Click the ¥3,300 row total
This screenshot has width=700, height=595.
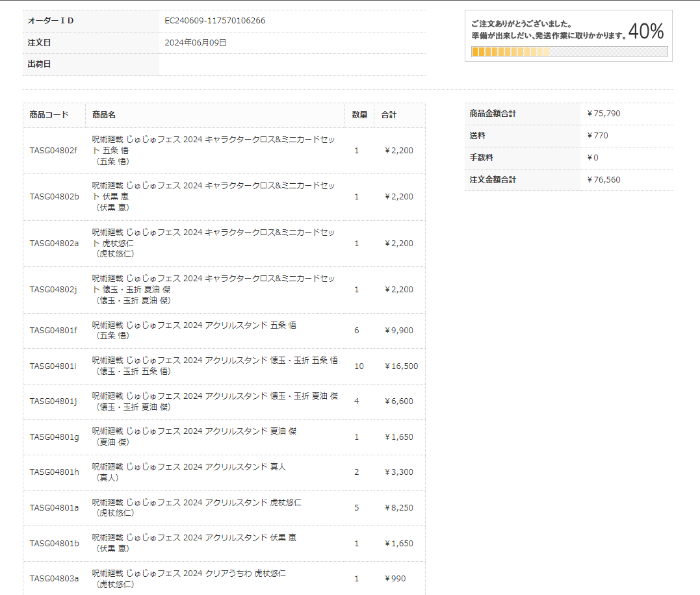(399, 472)
